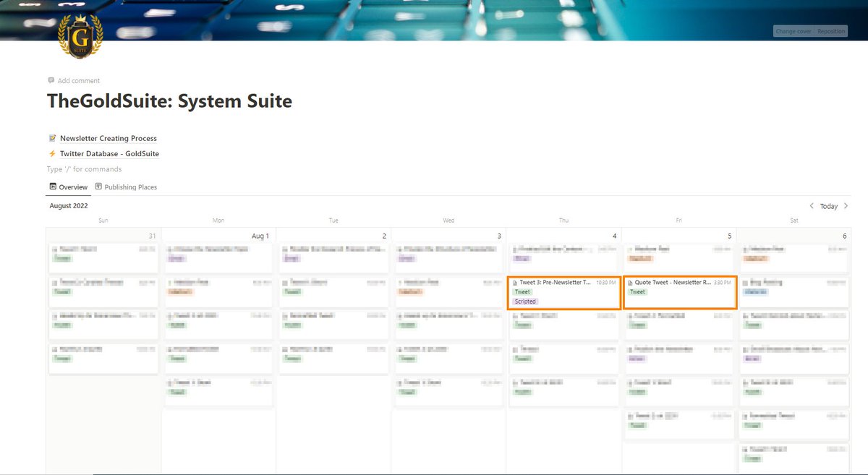Click the Change cover button
868x475 pixels.
[x=793, y=32]
